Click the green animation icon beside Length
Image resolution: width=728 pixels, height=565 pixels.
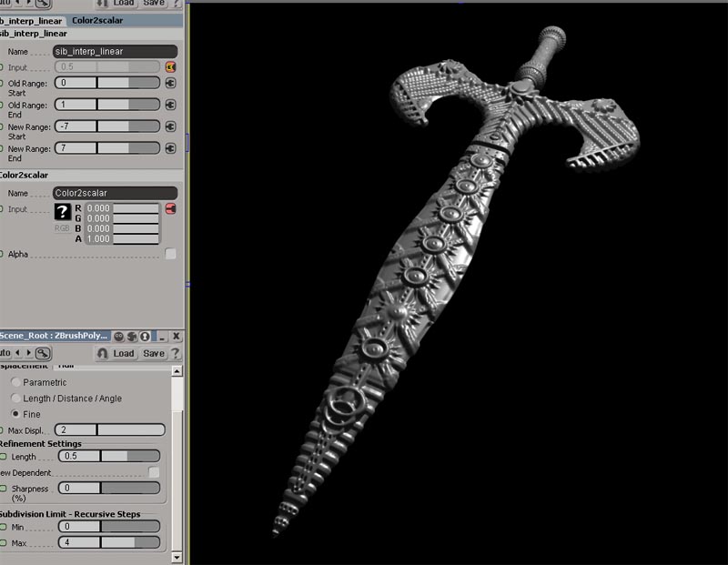(4, 457)
